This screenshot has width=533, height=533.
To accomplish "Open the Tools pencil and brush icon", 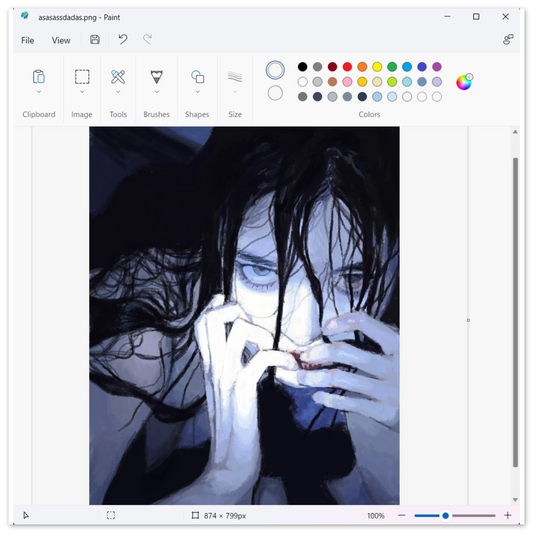I will 118,77.
